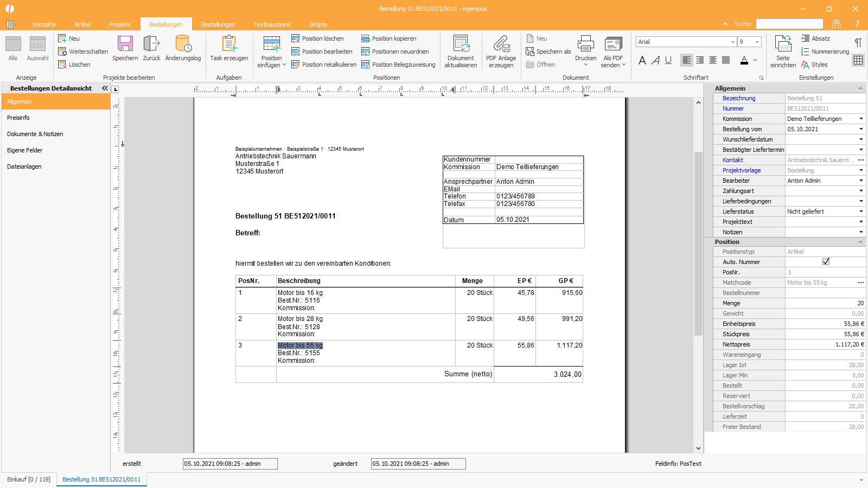Click the Dokument aktualisieren icon
868x488 pixels.
coord(461,44)
